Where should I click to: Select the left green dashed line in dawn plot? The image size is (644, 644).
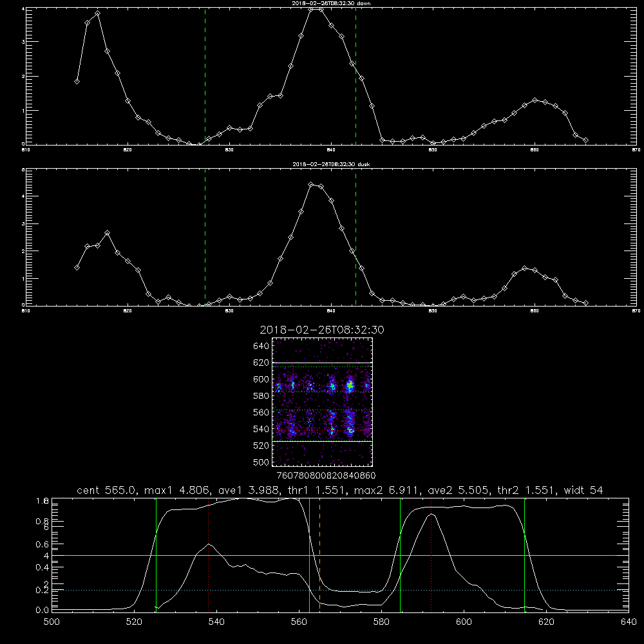click(205, 76)
